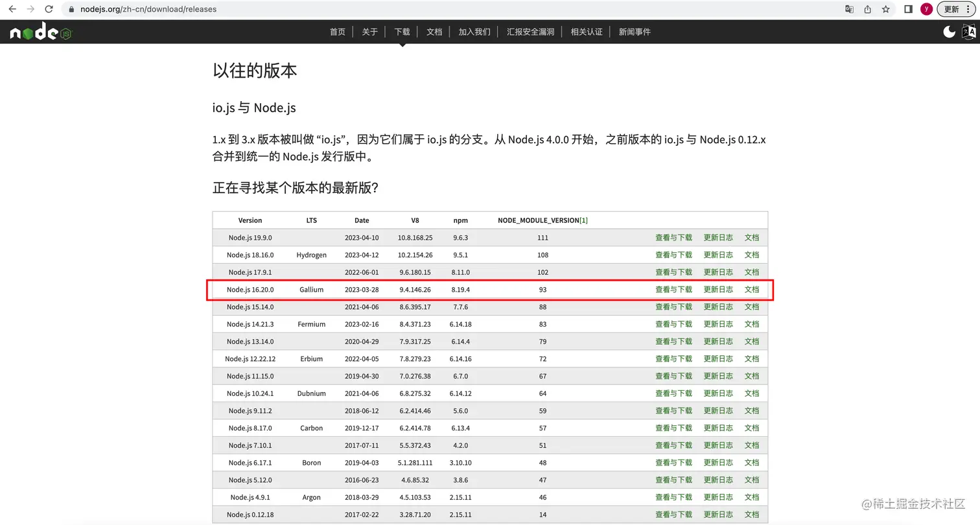
Task: Open the 关于 nav item
Action: point(369,32)
